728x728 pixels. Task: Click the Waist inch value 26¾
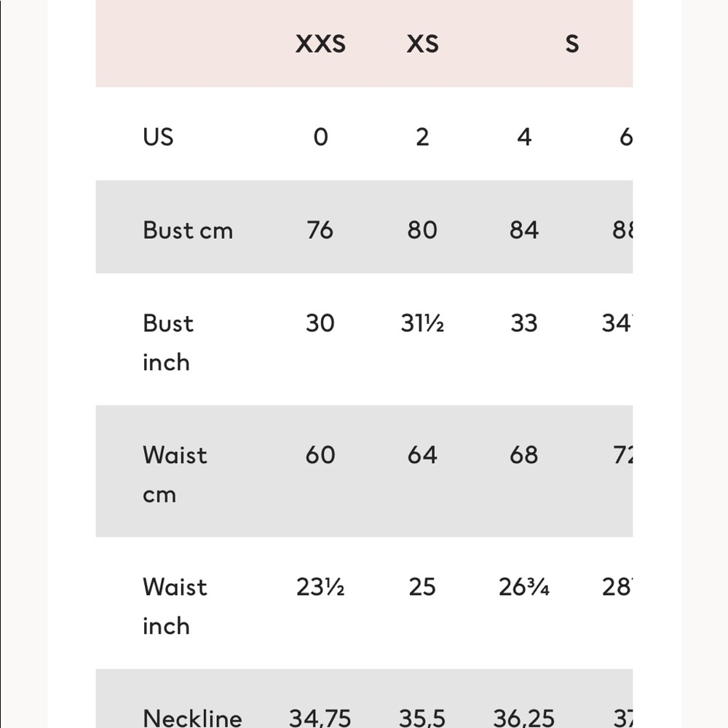tap(524, 587)
